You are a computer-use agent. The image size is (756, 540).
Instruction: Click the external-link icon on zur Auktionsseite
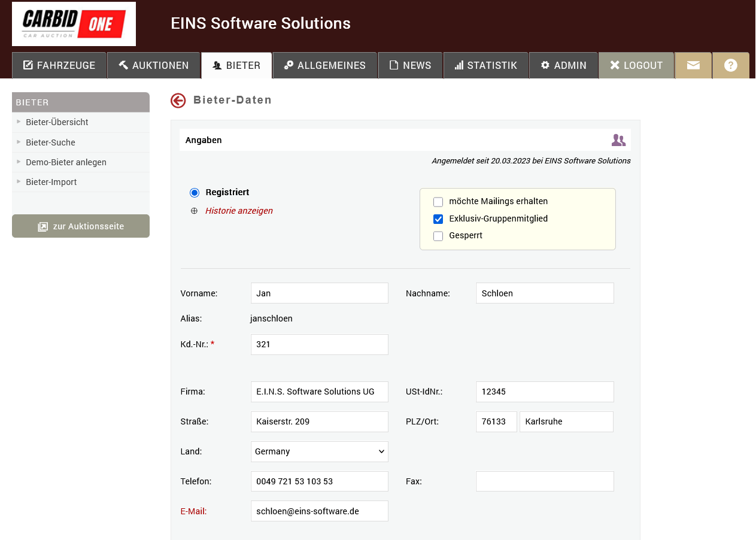42,227
